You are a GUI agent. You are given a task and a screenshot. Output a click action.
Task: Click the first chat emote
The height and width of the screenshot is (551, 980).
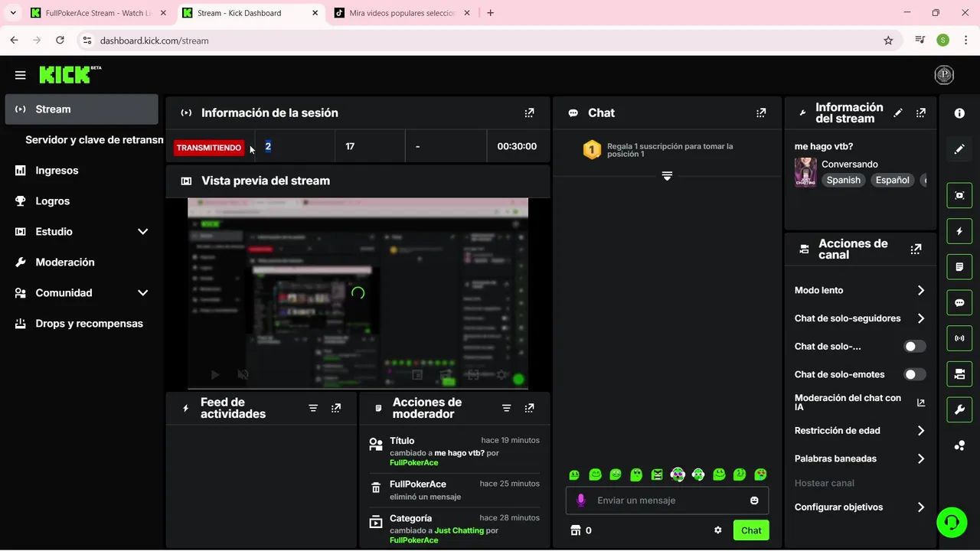pos(574,475)
